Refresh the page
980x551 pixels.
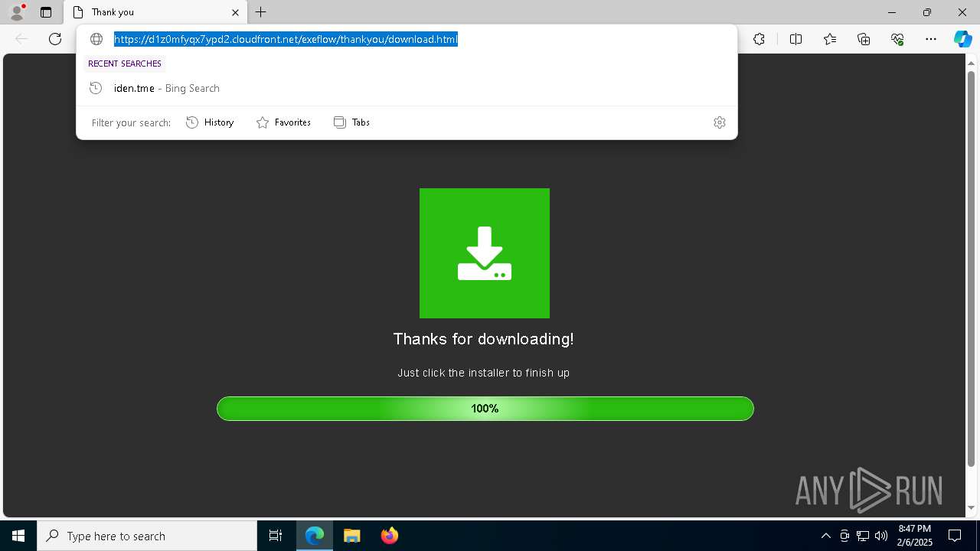pos(55,39)
